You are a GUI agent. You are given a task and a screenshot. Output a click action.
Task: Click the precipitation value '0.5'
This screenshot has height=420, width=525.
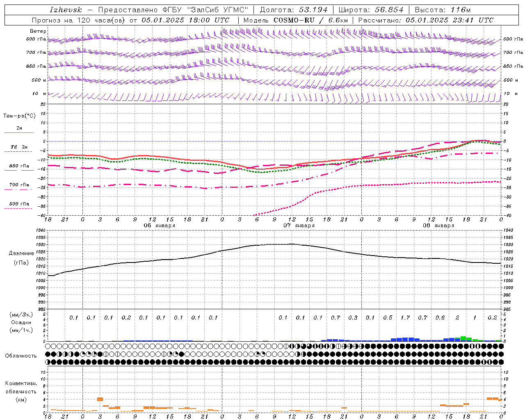388,317
